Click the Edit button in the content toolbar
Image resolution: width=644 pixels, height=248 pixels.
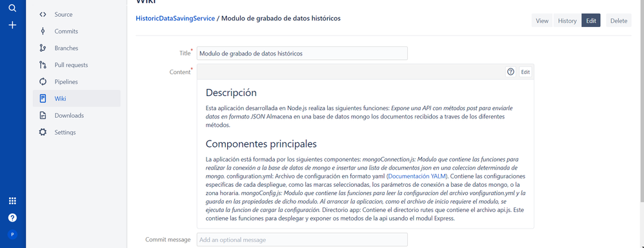coord(525,72)
